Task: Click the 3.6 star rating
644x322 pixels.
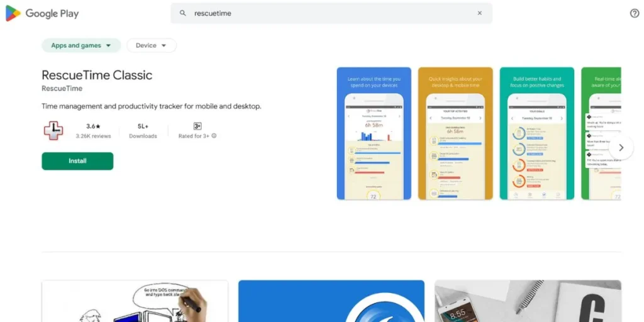Action: (x=93, y=126)
